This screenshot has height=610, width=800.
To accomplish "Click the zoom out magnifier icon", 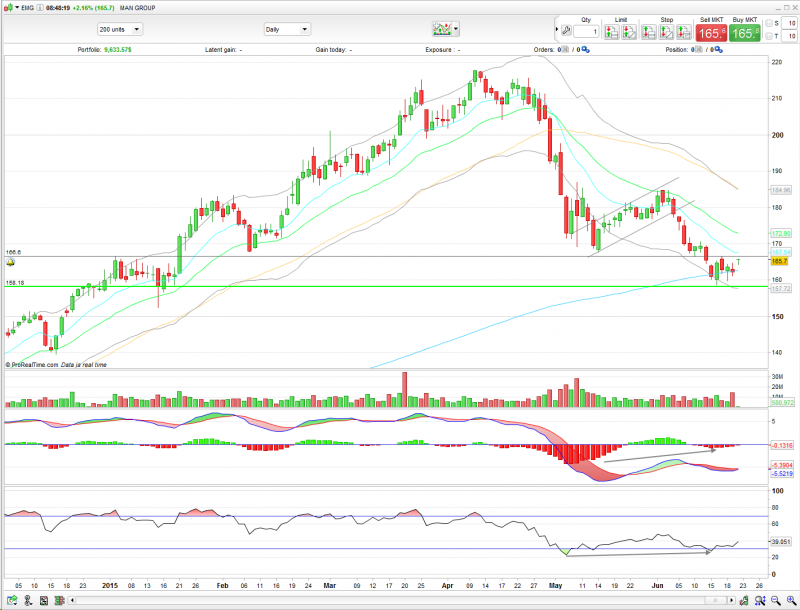I will click(x=776, y=603).
